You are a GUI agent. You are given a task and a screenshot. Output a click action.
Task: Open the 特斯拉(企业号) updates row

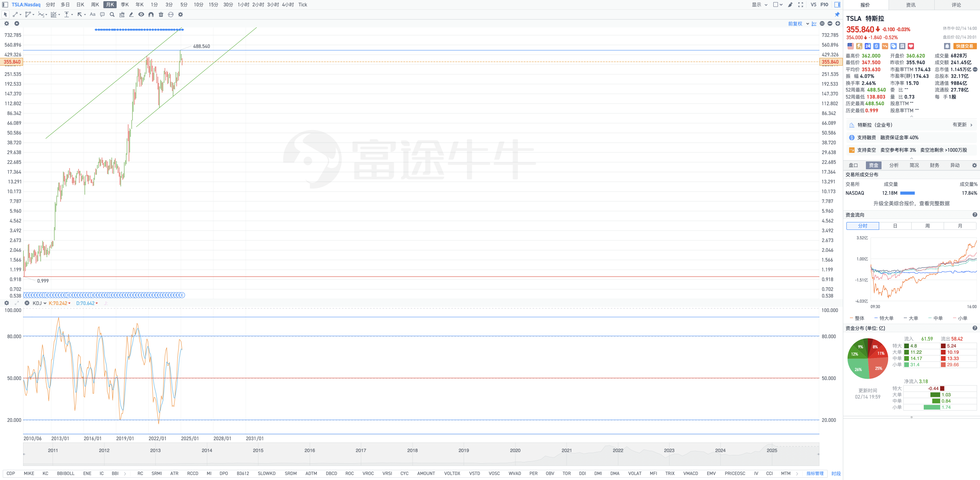point(912,125)
